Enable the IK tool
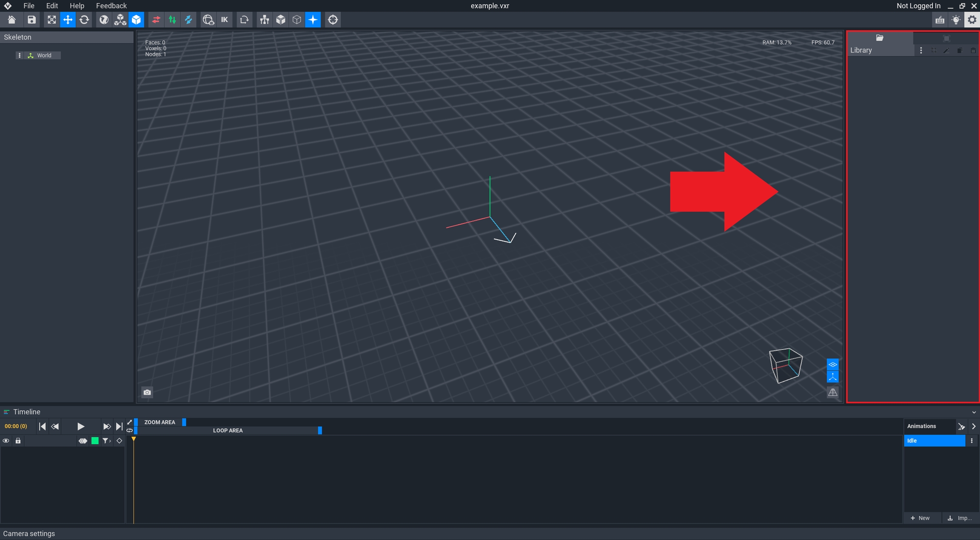980x540 pixels. [x=225, y=20]
